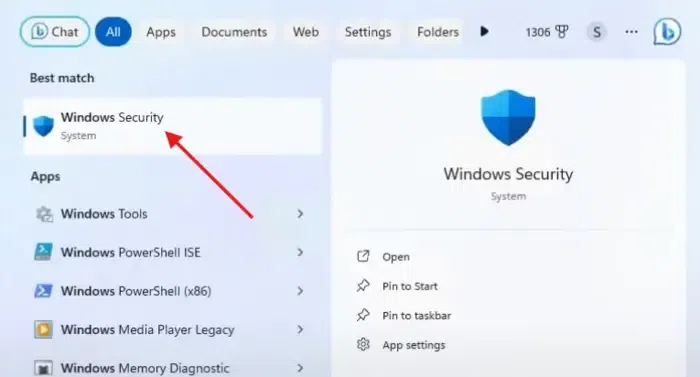Viewport: 700px width, 377px height.
Task: Click the Windows Media Player Legacy icon
Action: [x=43, y=330]
